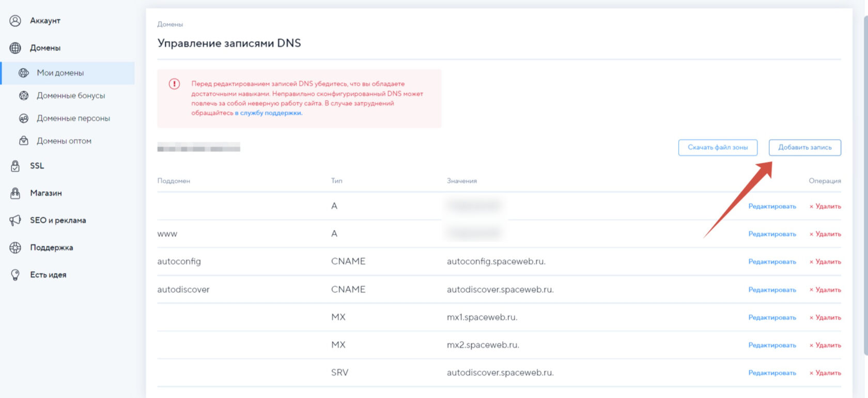Click the Магазин shopping bag icon
The height and width of the screenshot is (398, 868).
click(x=16, y=193)
